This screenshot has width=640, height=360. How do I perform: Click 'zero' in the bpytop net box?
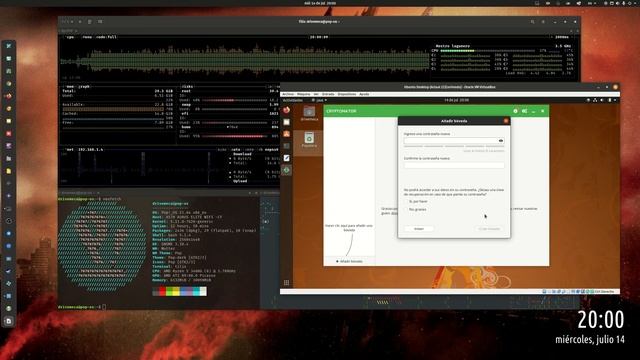click(249, 149)
